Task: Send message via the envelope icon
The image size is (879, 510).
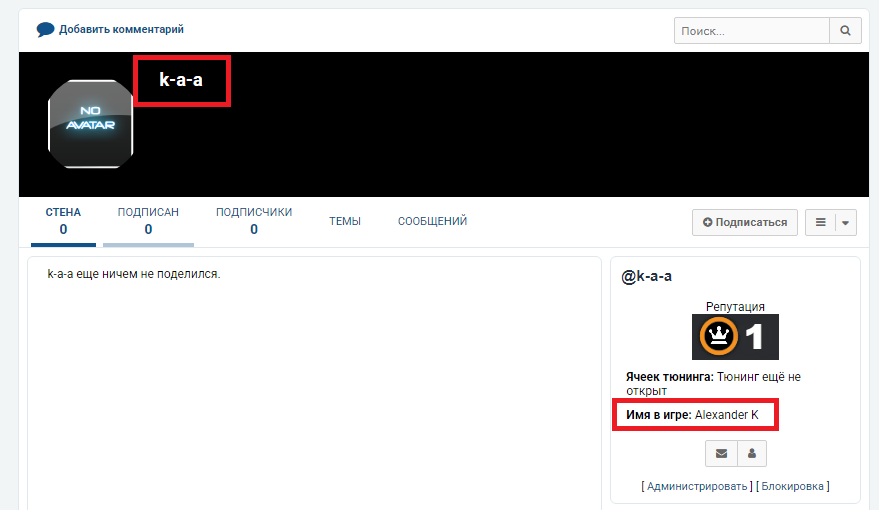Action: click(x=721, y=453)
